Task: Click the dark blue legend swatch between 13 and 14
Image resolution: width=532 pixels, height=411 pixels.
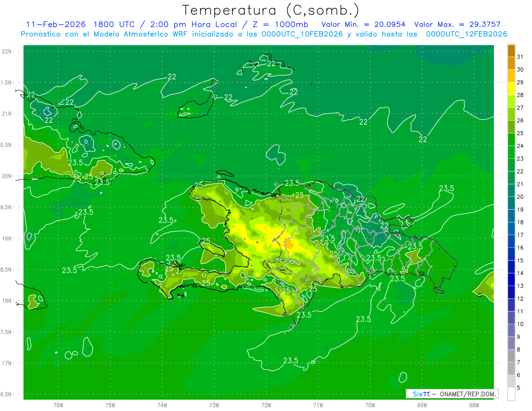Action: 511,279
